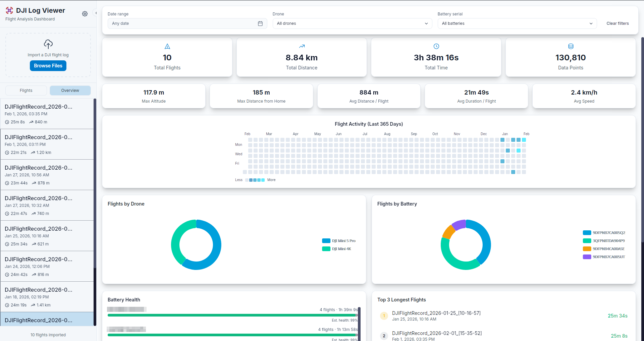Open the All drones dropdown

coord(352,23)
